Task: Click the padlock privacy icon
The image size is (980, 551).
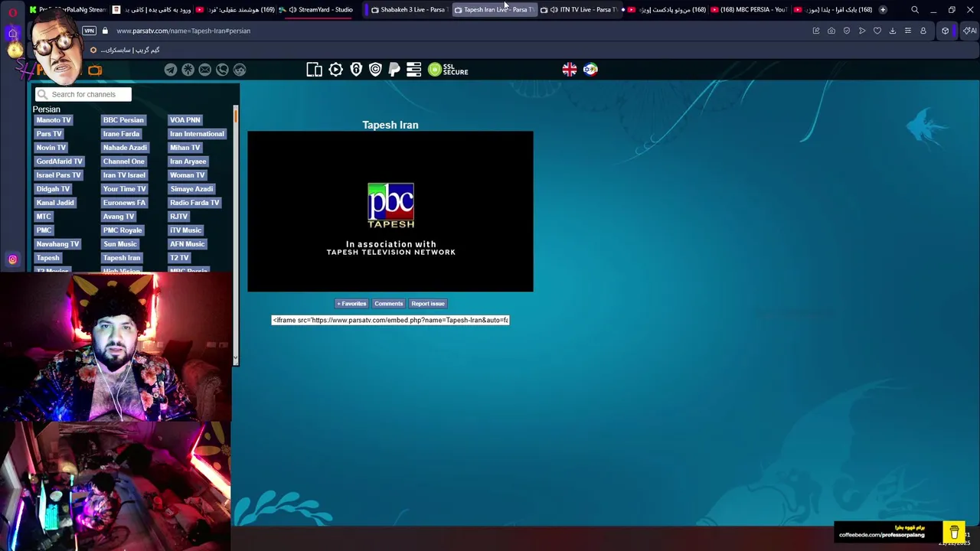Action: [x=356, y=70]
